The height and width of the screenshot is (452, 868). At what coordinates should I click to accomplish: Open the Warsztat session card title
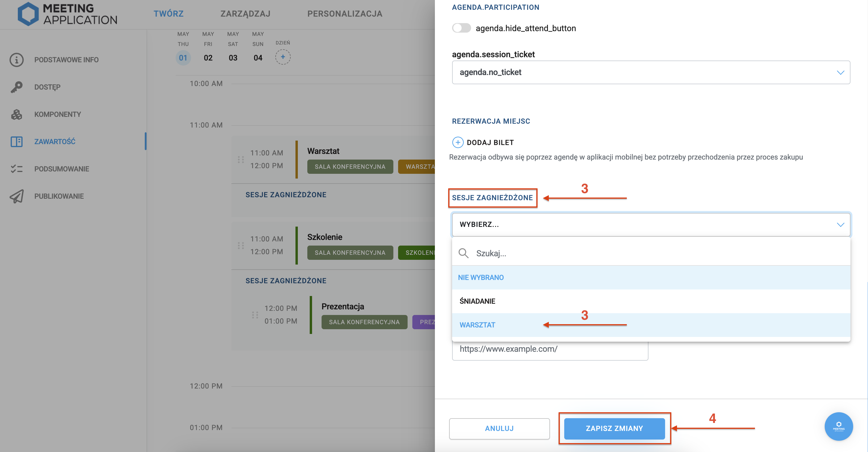pos(323,151)
